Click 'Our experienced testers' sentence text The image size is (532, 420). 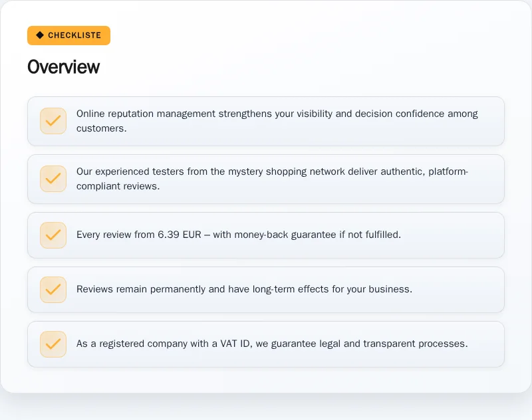(x=272, y=179)
